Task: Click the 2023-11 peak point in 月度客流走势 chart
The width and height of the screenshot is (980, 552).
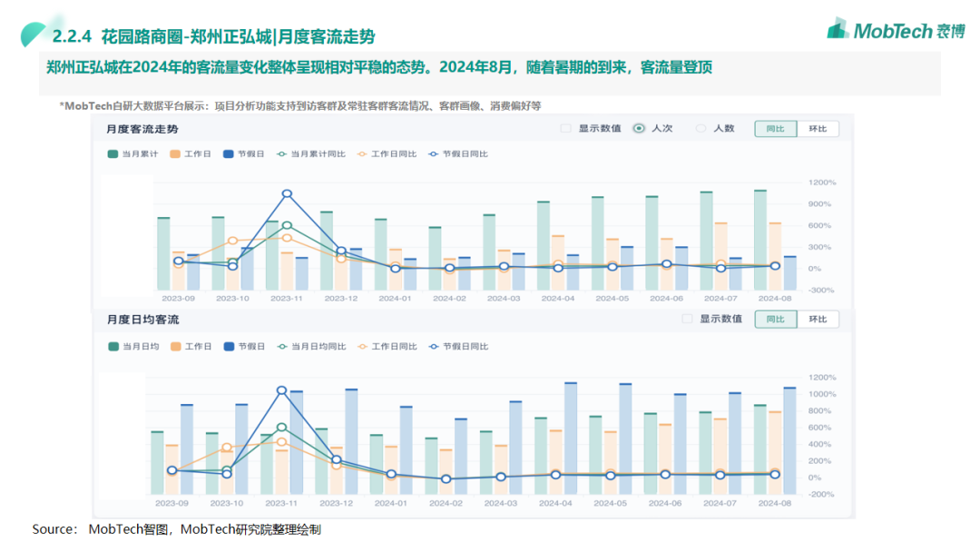Action: (x=287, y=193)
